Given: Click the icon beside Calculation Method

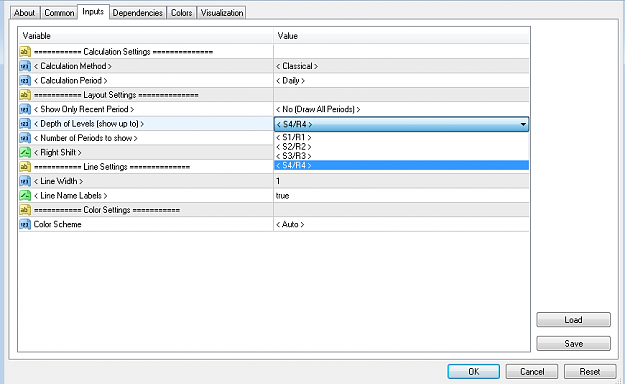Looking at the screenshot, I should 25,66.
